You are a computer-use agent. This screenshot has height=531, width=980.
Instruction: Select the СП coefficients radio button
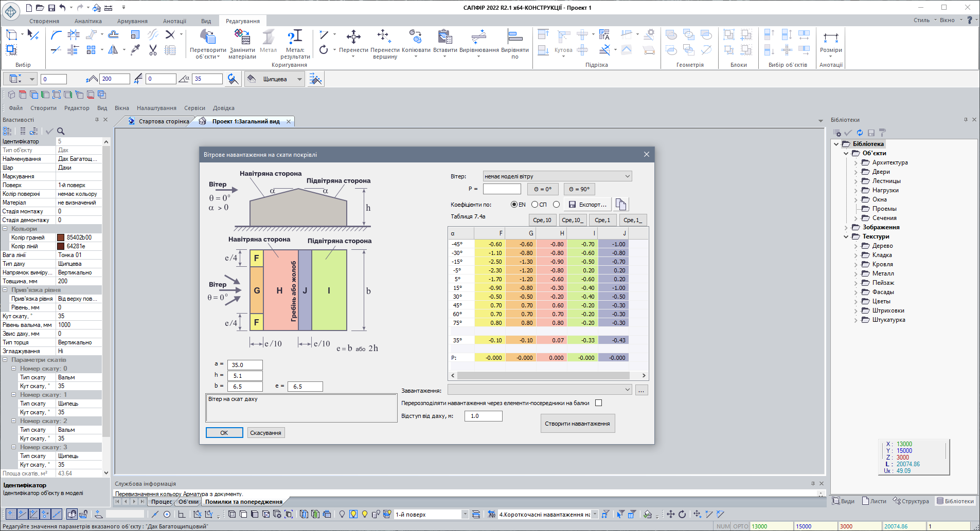pos(534,205)
